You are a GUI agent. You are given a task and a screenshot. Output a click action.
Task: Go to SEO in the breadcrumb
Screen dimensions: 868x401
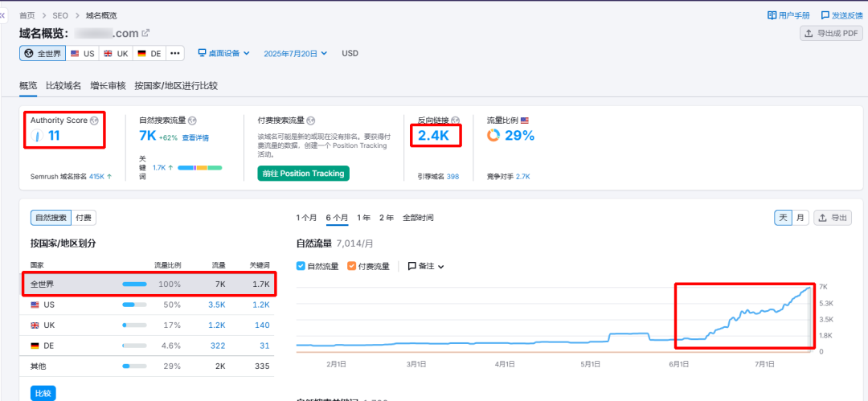[x=59, y=15]
